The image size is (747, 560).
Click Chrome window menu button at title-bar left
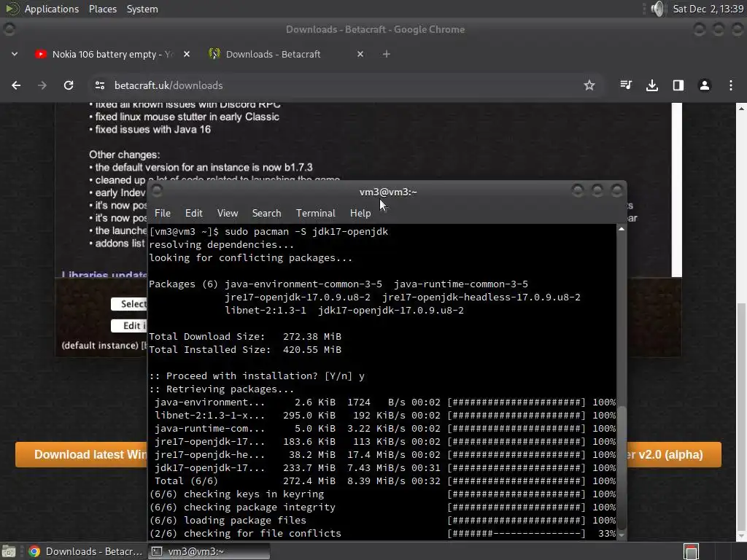coord(9,29)
